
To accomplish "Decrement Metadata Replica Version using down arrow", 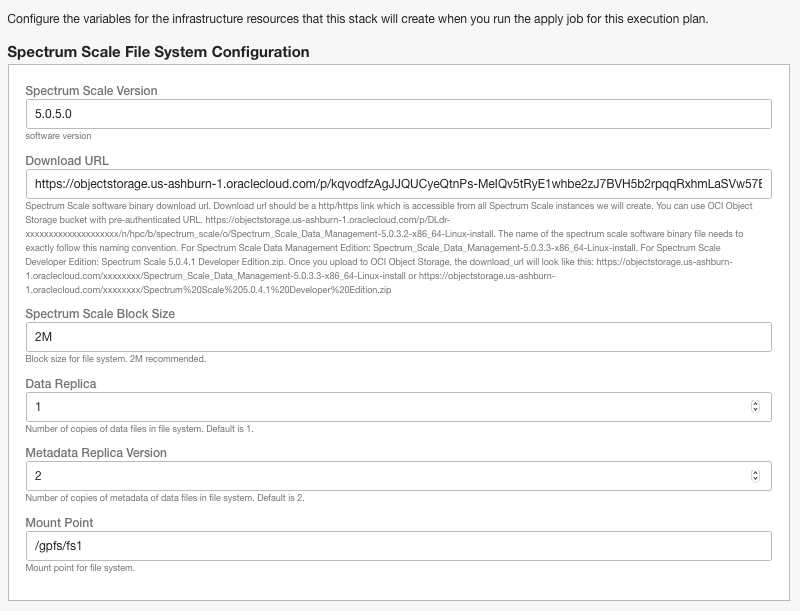I will (x=755, y=480).
